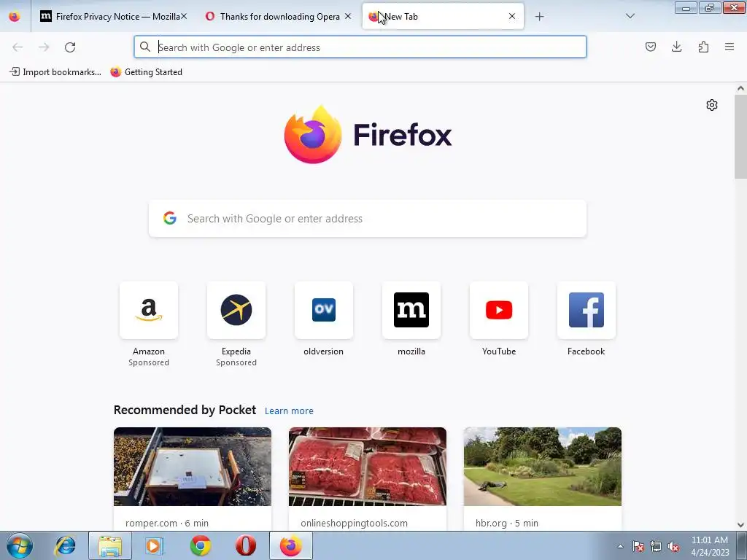Open the Extensions puzzle icon
The height and width of the screenshot is (560, 747).
point(703,47)
